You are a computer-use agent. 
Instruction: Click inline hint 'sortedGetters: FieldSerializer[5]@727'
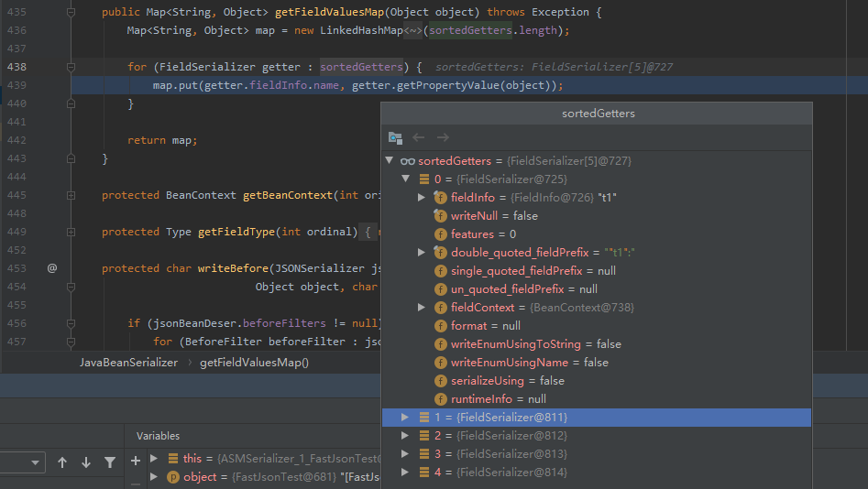555,67
